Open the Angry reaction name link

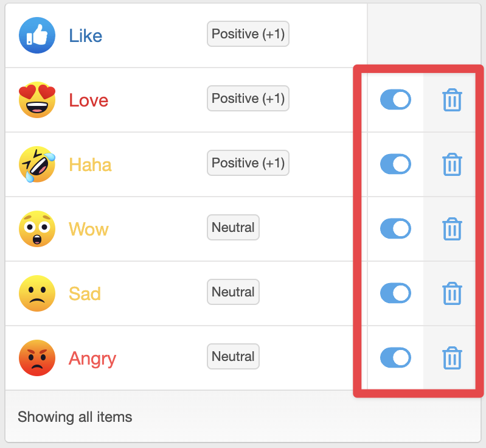tap(92, 359)
